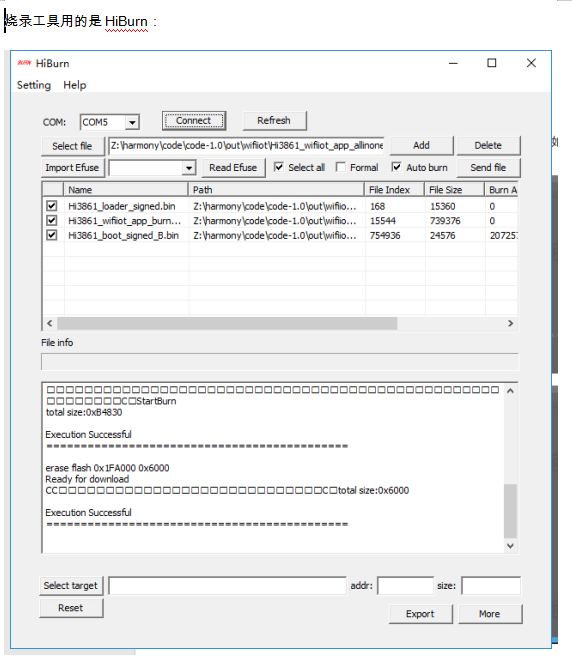572x661 pixels.
Task: Open the COM port dropdown
Action: (x=132, y=122)
